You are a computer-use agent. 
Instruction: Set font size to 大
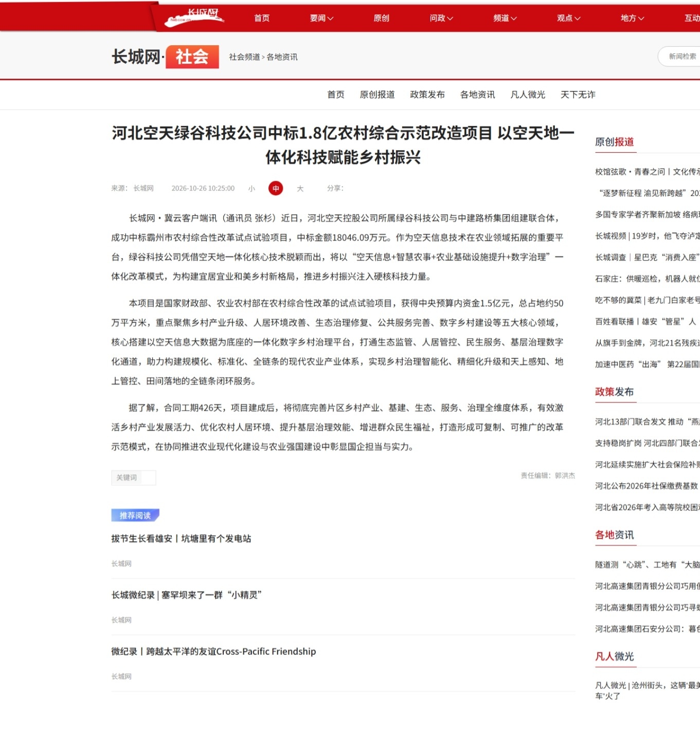[300, 189]
